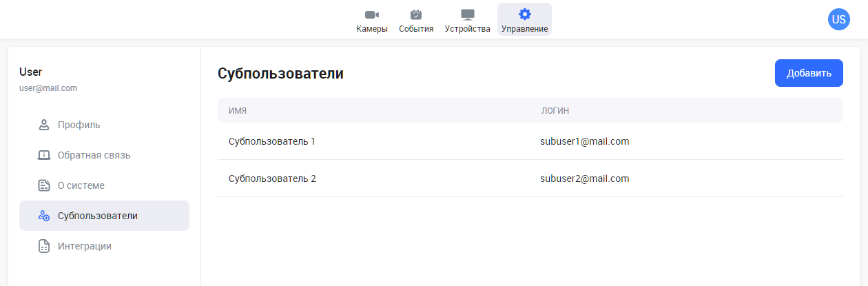The height and width of the screenshot is (286, 868).
Task: Select the Субпользователь 2 name cell
Action: point(272,178)
